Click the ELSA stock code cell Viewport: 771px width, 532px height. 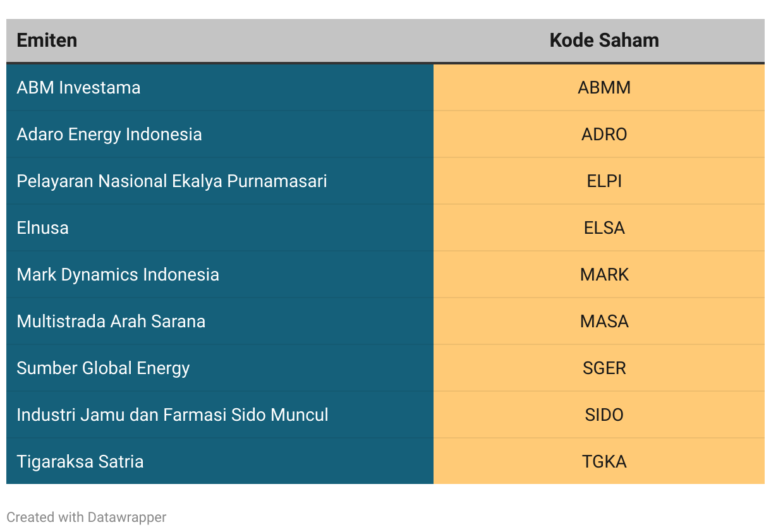(x=599, y=227)
